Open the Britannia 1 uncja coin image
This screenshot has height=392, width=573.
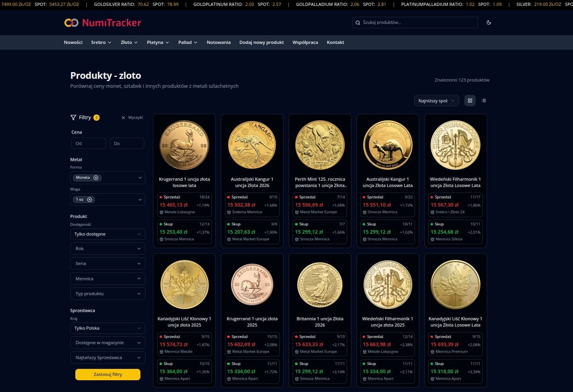pyautogui.click(x=320, y=285)
